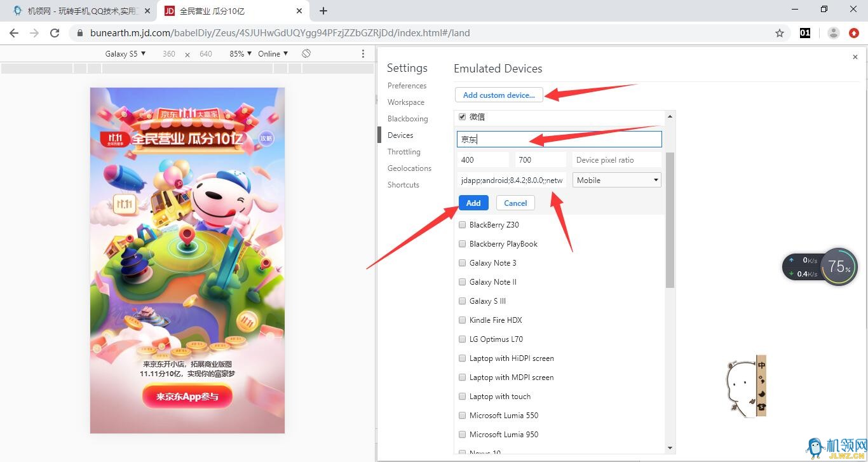Open the Mobile device type dropdown
The height and width of the screenshot is (462, 868).
click(x=617, y=180)
